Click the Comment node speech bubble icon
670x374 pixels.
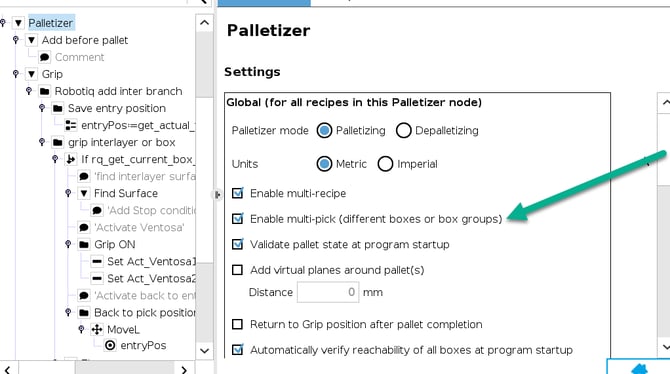44,57
